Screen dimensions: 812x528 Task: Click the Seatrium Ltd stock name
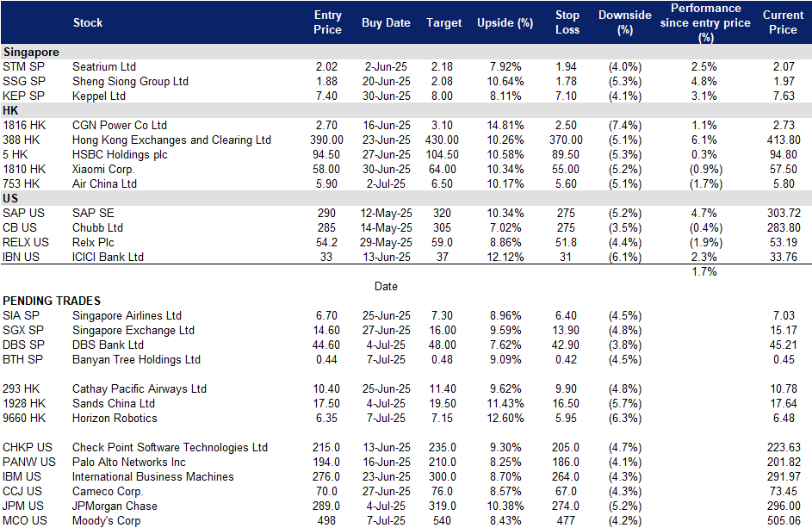[x=104, y=67]
